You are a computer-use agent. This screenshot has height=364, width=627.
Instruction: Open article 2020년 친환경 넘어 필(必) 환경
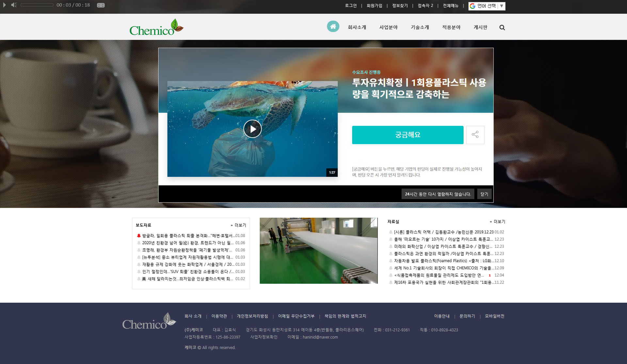(x=188, y=243)
